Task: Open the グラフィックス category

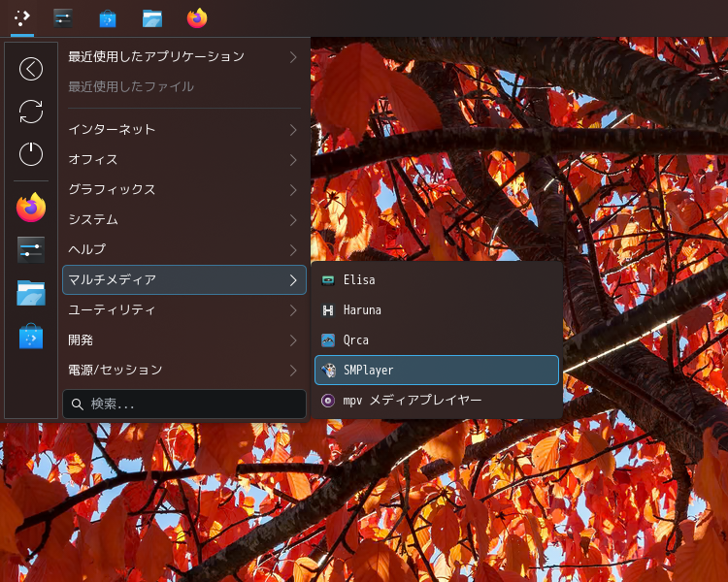Action: click(x=184, y=189)
